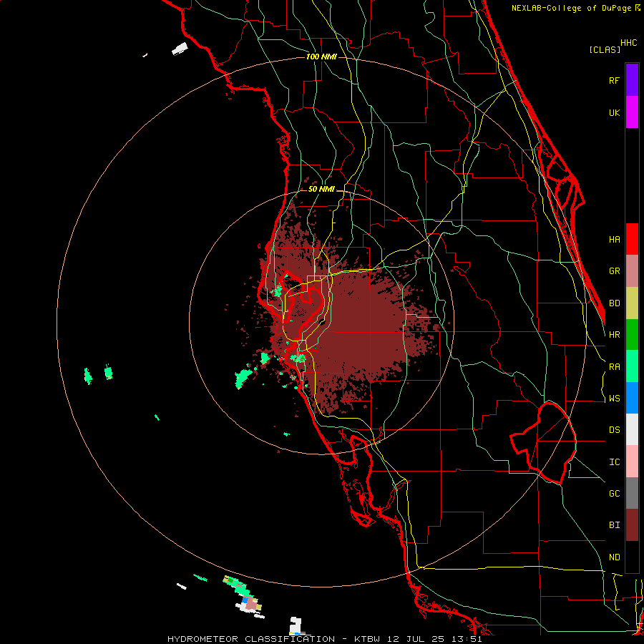Viewport: 644px width, 644px height.
Task: Click the 'NEXLAB-College of DuPage' text
Action: (x=571, y=8)
